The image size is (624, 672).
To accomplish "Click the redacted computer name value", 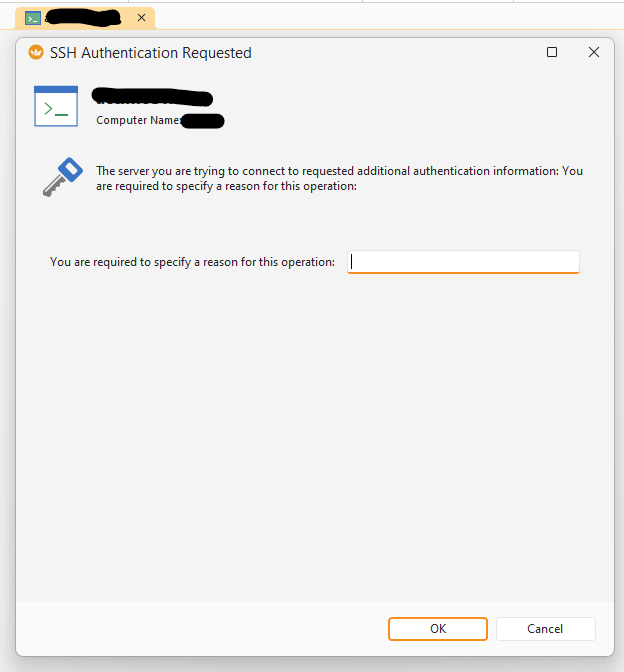I will coord(203,121).
